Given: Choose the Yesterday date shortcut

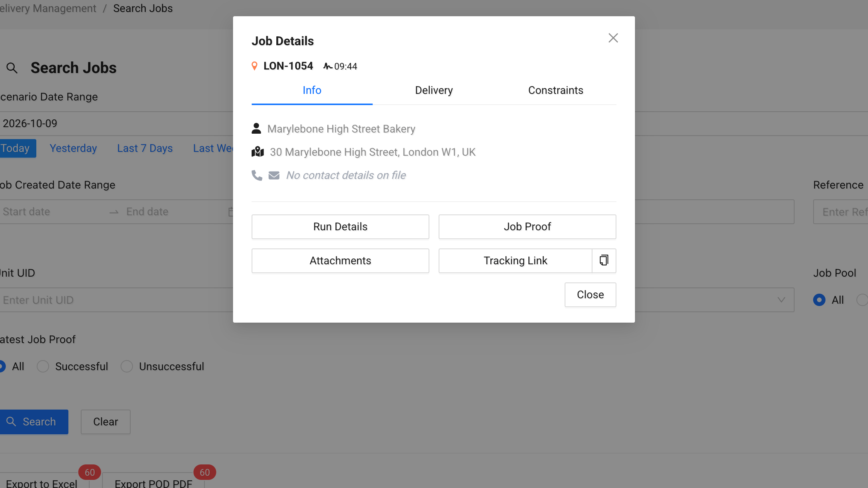Looking at the screenshot, I should tap(73, 148).
